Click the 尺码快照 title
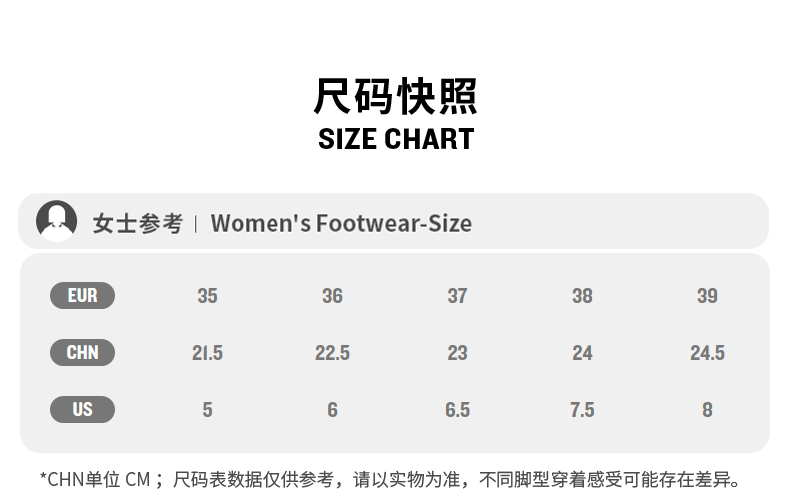Viewport: 790px width, 489px height. (x=396, y=96)
